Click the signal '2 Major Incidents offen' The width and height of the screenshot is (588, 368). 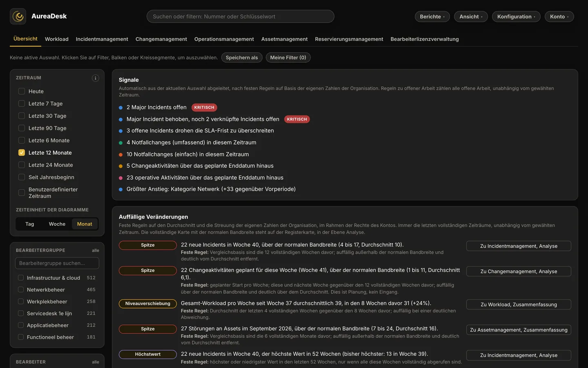pos(156,108)
